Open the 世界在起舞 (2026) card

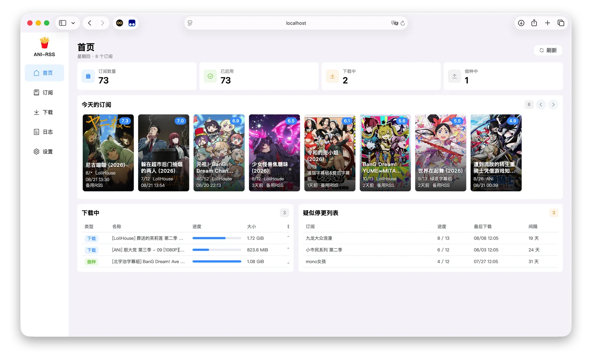441,153
